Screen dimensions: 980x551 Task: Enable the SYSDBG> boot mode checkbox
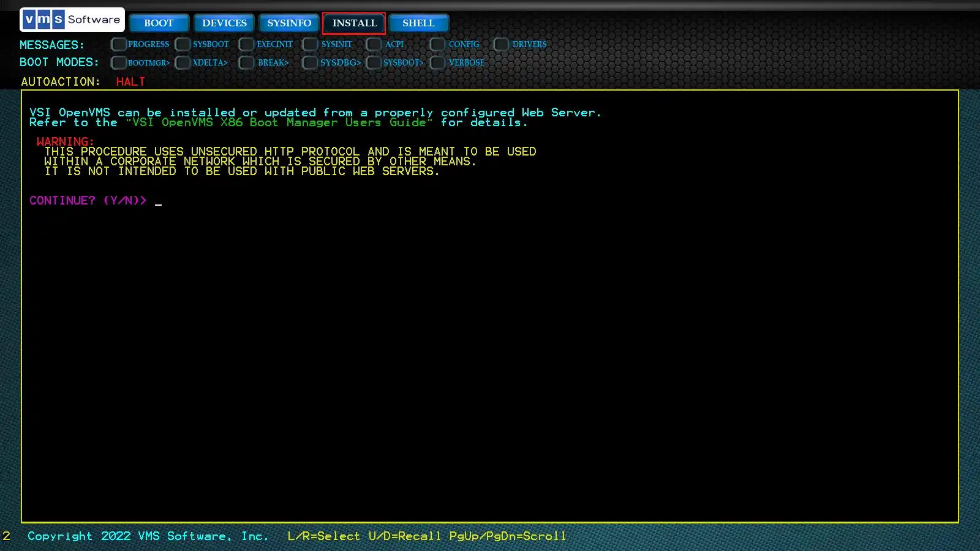pos(310,62)
